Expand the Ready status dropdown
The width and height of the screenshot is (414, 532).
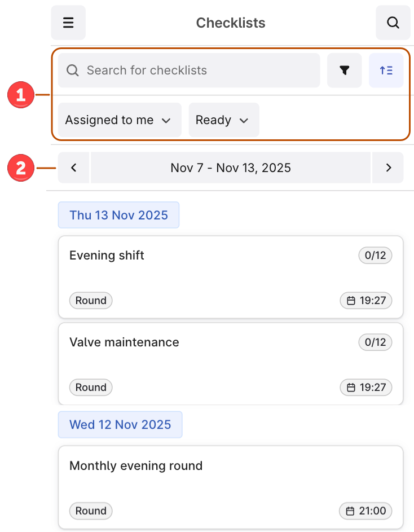[x=223, y=120]
